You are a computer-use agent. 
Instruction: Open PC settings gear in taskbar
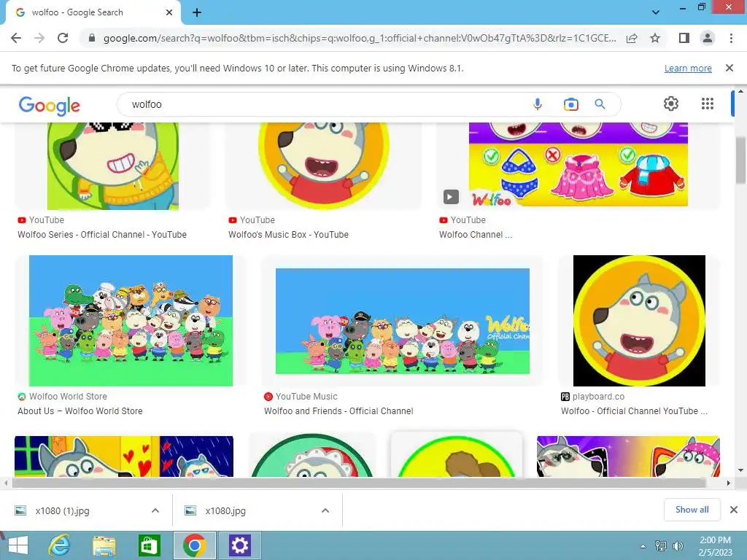tap(239, 545)
